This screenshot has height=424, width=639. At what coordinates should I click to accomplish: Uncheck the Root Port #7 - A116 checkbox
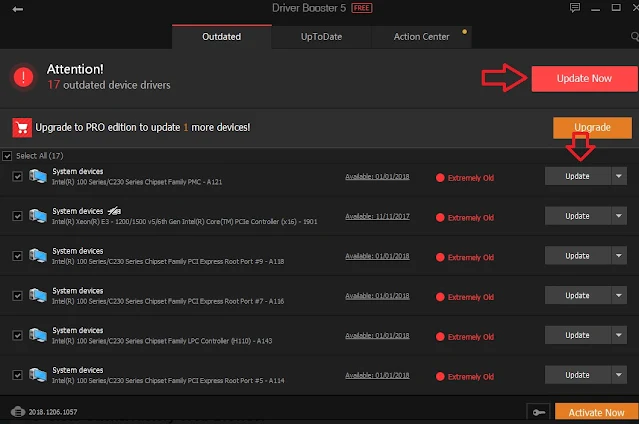point(17,296)
